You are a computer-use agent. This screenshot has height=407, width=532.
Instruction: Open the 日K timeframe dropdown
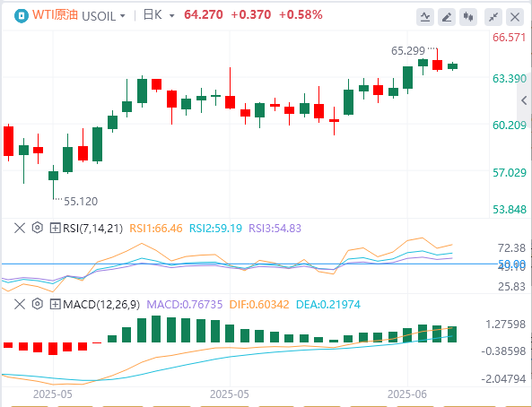(159, 15)
